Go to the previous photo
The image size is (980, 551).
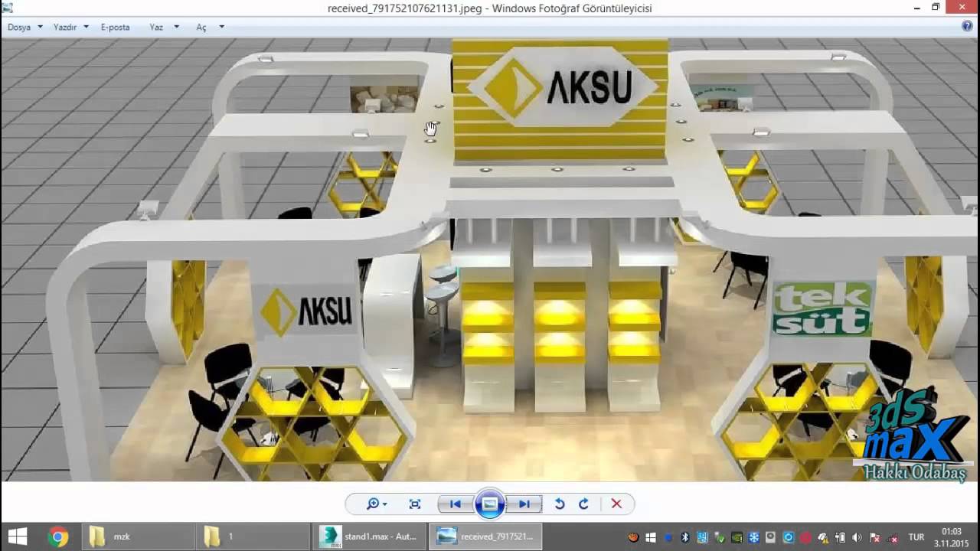click(455, 504)
